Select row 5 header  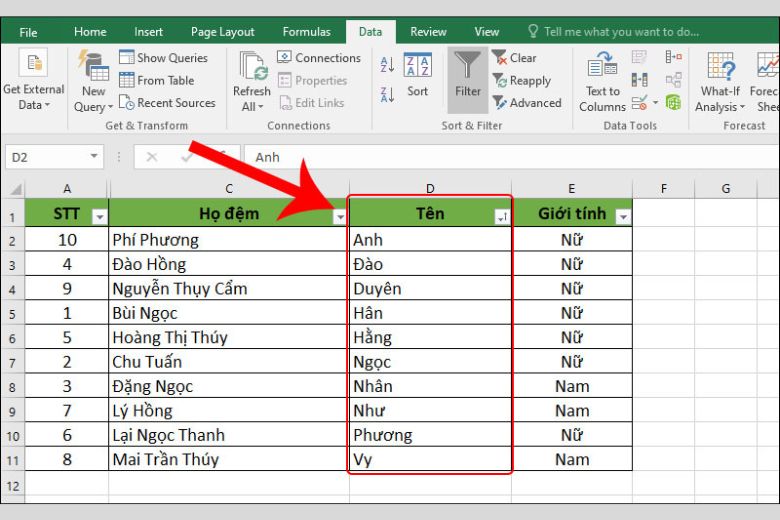click(12, 313)
